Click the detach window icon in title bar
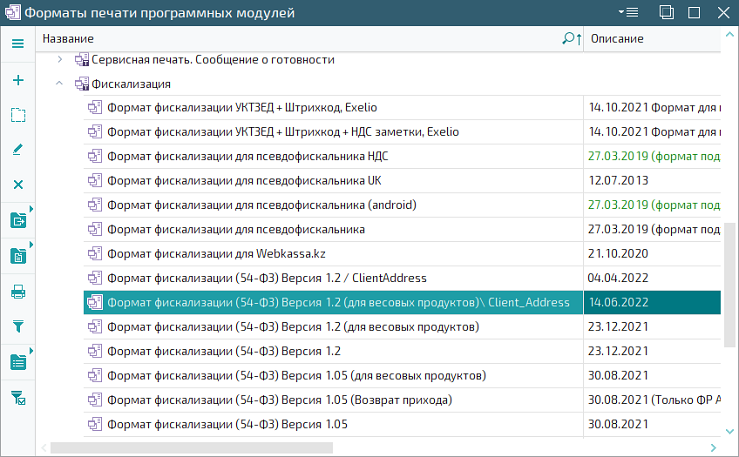The image size is (739, 457). coord(666,12)
